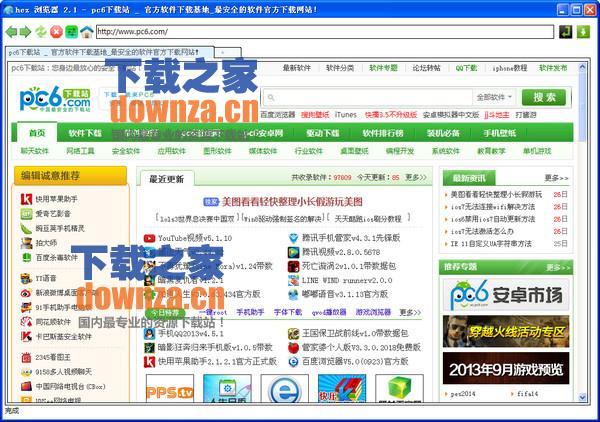Click the 最新软件 top link
Screen dimensions: 600x422
click(x=297, y=68)
